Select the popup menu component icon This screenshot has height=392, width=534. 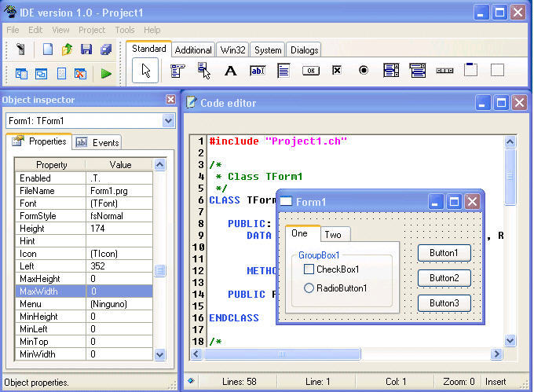point(203,71)
